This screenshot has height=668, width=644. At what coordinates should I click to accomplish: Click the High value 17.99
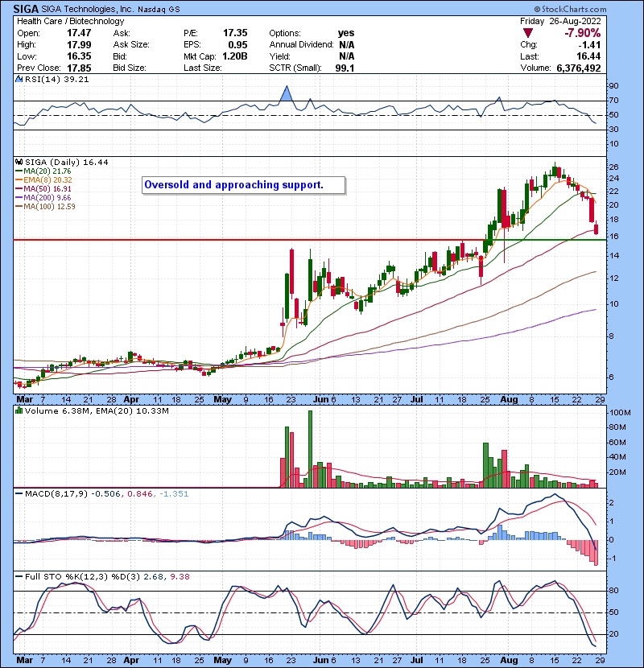point(79,44)
